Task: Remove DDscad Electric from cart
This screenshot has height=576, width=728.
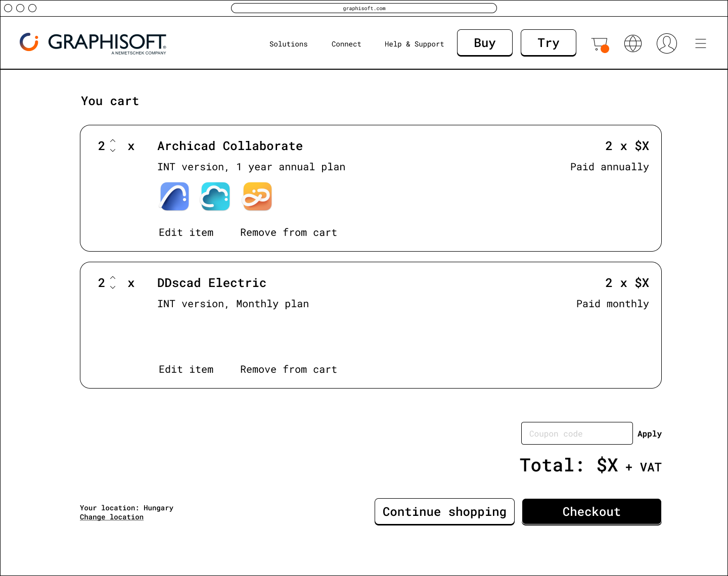Action: tap(288, 369)
